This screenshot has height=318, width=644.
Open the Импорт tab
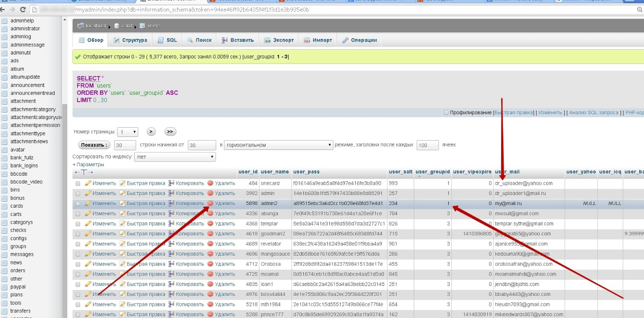[x=318, y=40]
